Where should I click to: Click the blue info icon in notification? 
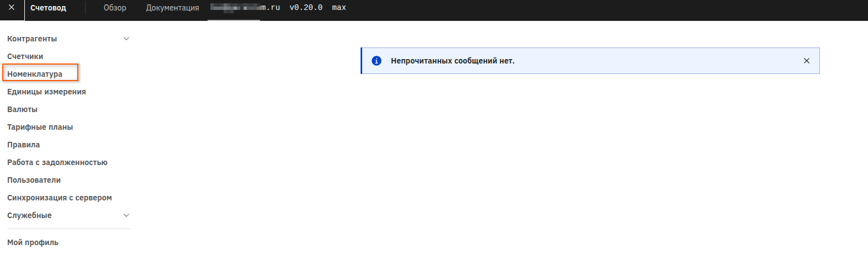(x=377, y=61)
